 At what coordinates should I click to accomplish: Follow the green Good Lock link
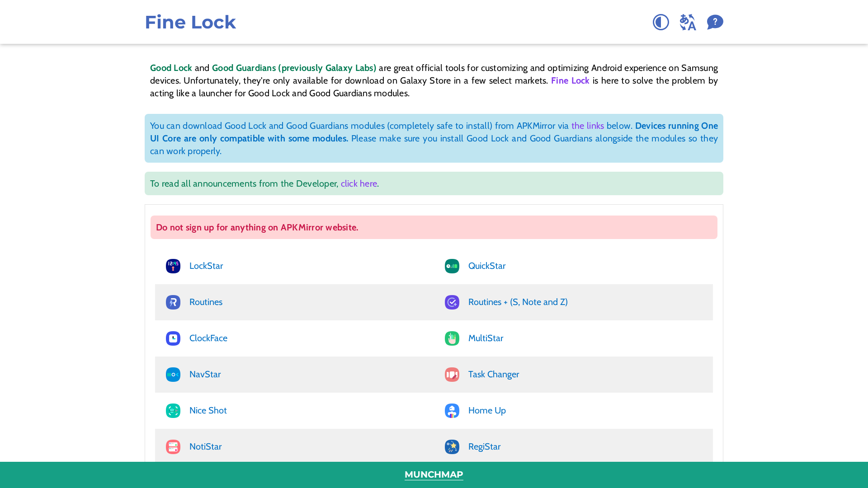tap(171, 68)
